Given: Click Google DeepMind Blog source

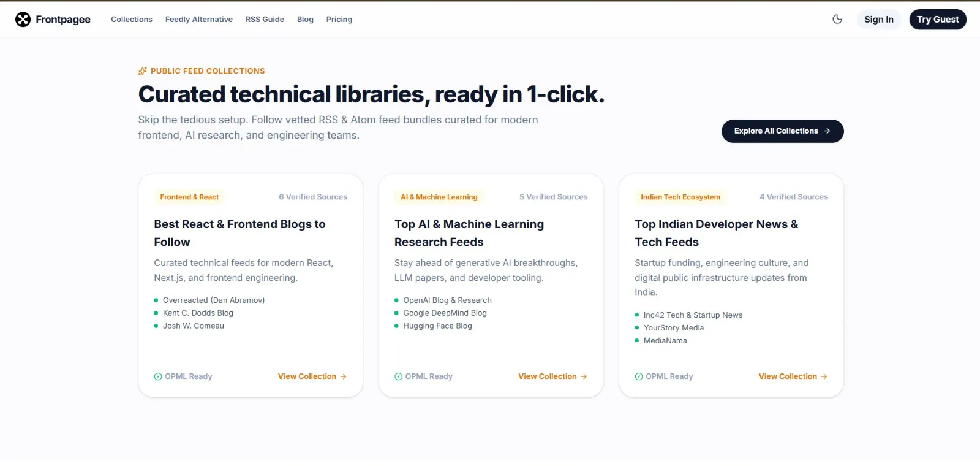Looking at the screenshot, I should 445,313.
